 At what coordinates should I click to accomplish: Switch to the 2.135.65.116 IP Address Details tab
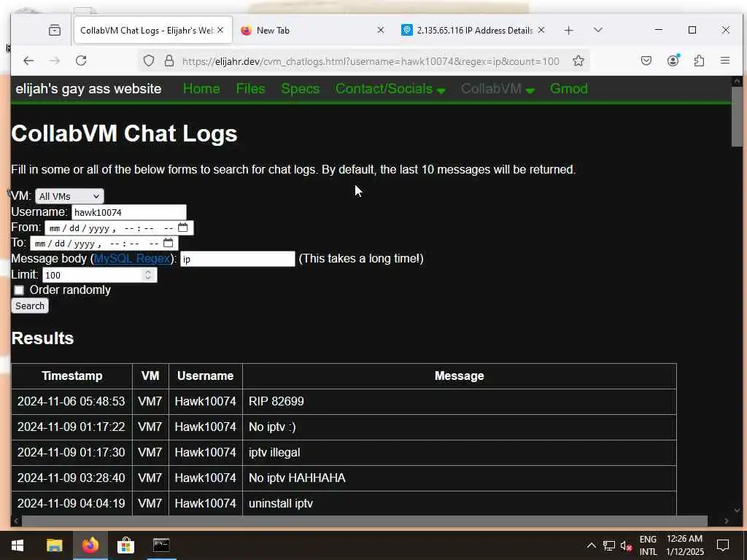click(473, 31)
